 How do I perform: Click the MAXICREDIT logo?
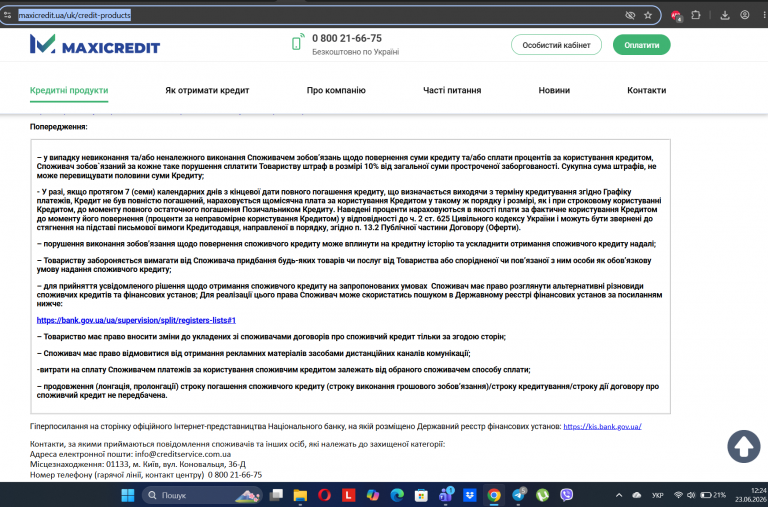click(x=95, y=44)
